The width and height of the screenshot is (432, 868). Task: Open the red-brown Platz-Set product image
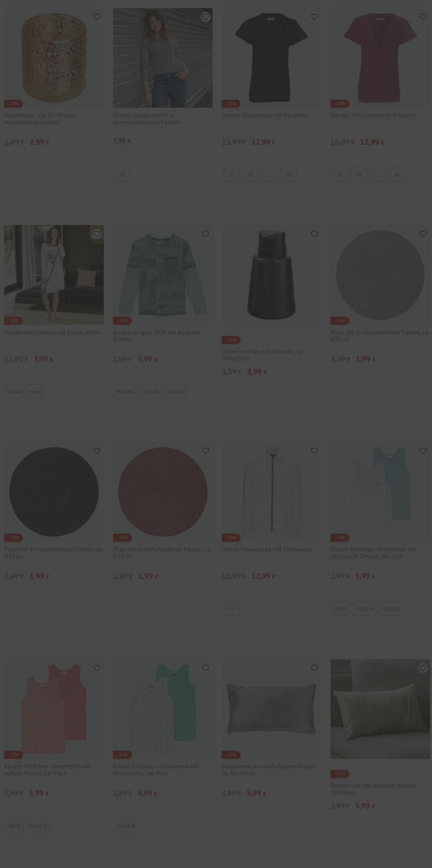pos(163,492)
